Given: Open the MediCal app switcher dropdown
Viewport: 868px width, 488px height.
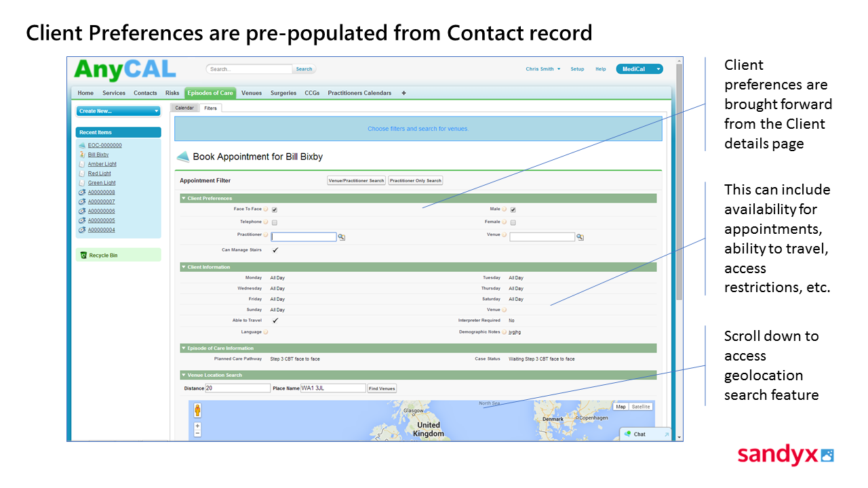Looking at the screenshot, I should click(x=639, y=69).
